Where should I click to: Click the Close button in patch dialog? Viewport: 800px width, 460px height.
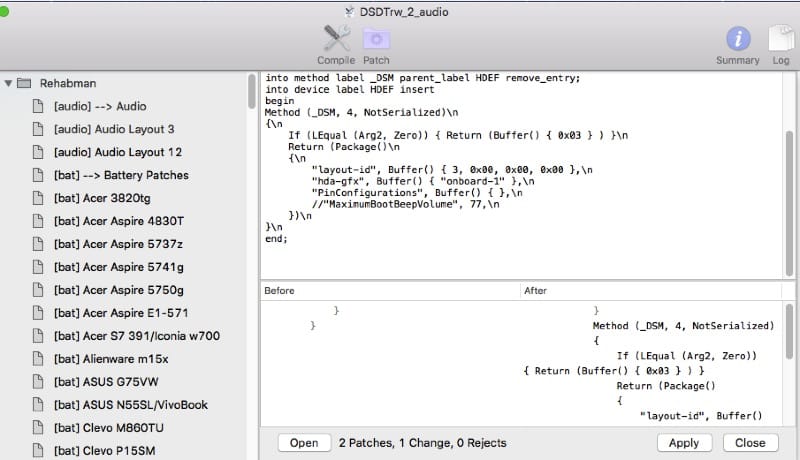click(x=750, y=442)
